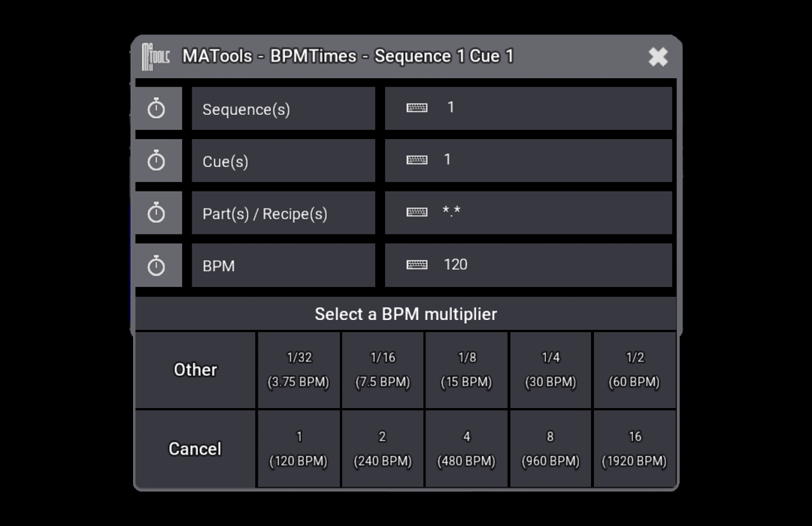812x526 pixels.
Task: Select 1/8 (15 BPM) multiplier
Action: click(467, 370)
